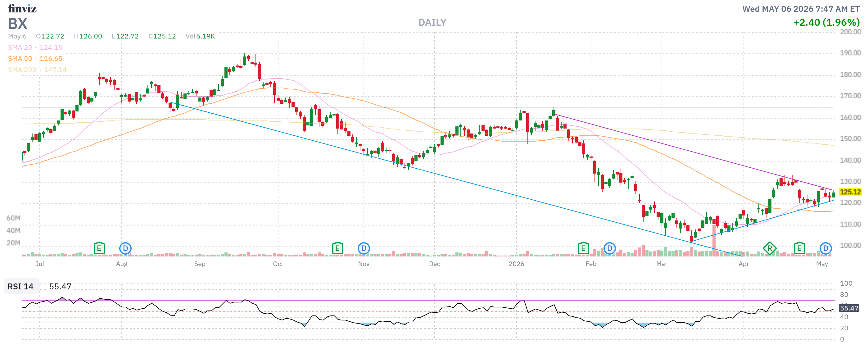The width and height of the screenshot is (868, 349).
Task: Click the RSI value beside RSI 14 label
Action: coord(60,286)
